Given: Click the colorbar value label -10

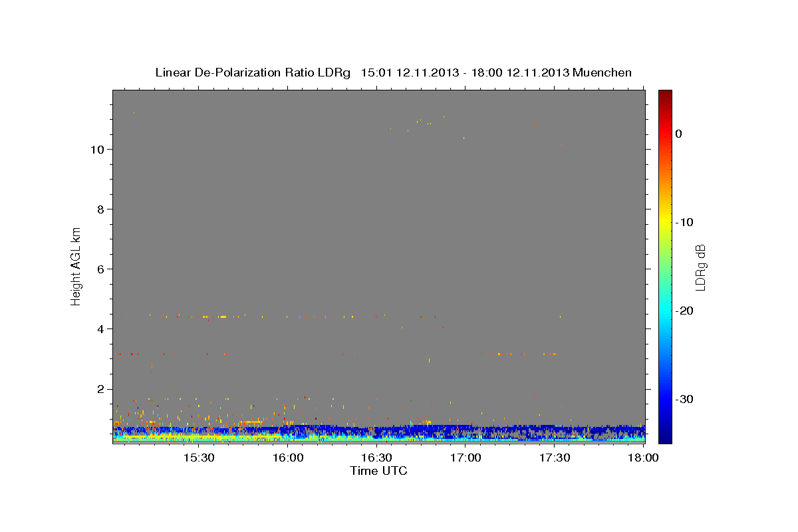Looking at the screenshot, I should pyautogui.click(x=685, y=222).
